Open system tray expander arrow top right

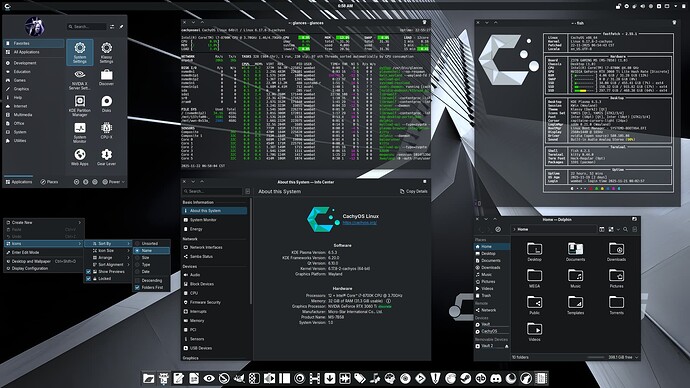click(x=675, y=6)
